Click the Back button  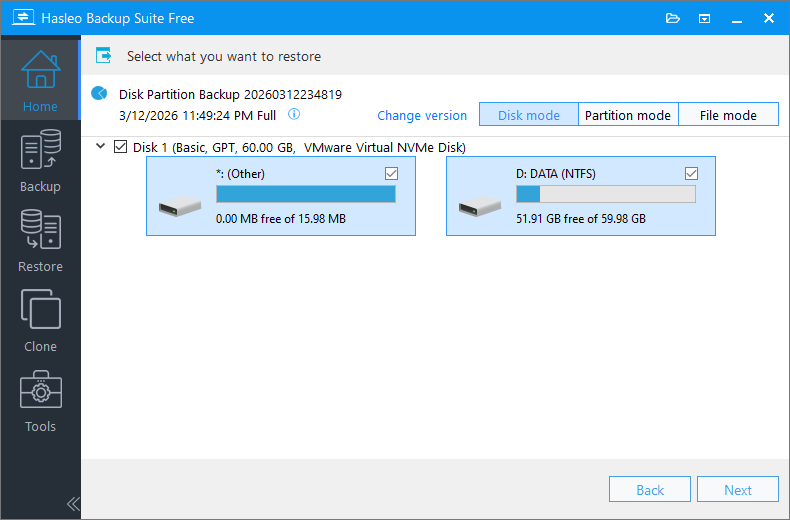click(x=649, y=489)
